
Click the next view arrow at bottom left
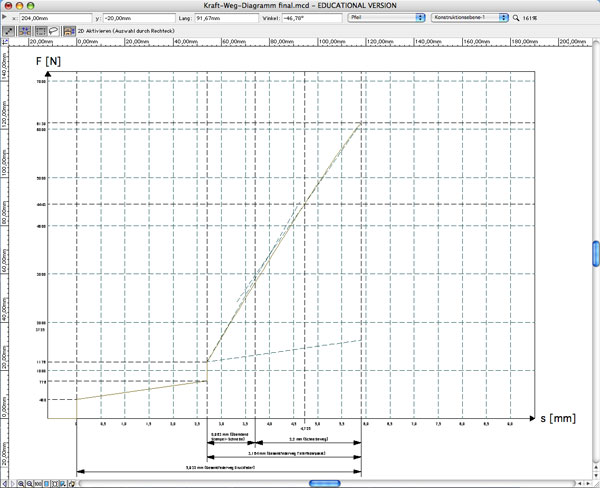[x=12, y=484]
